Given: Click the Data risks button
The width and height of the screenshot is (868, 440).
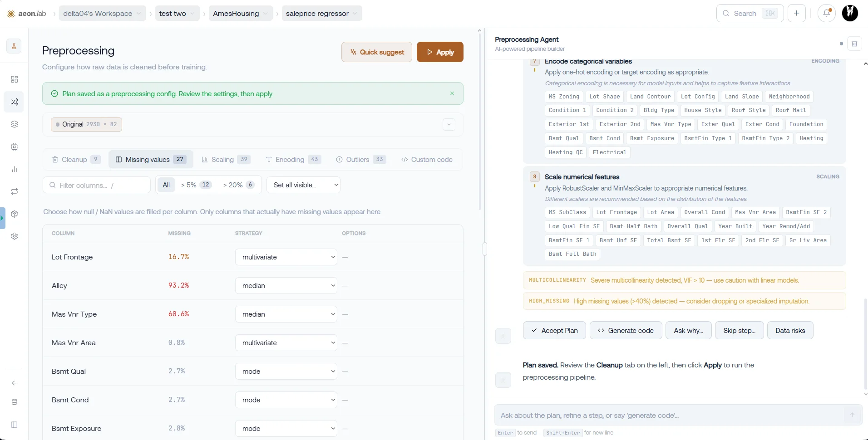Looking at the screenshot, I should pyautogui.click(x=790, y=331).
